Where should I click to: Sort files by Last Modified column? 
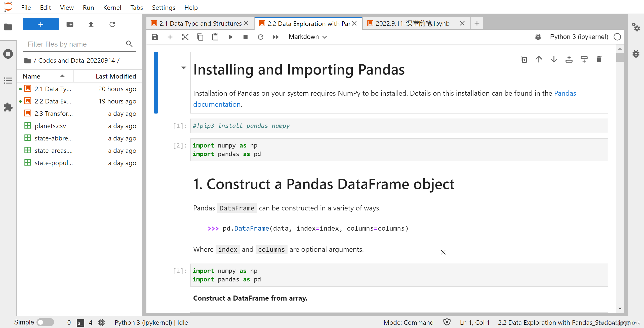pos(108,76)
